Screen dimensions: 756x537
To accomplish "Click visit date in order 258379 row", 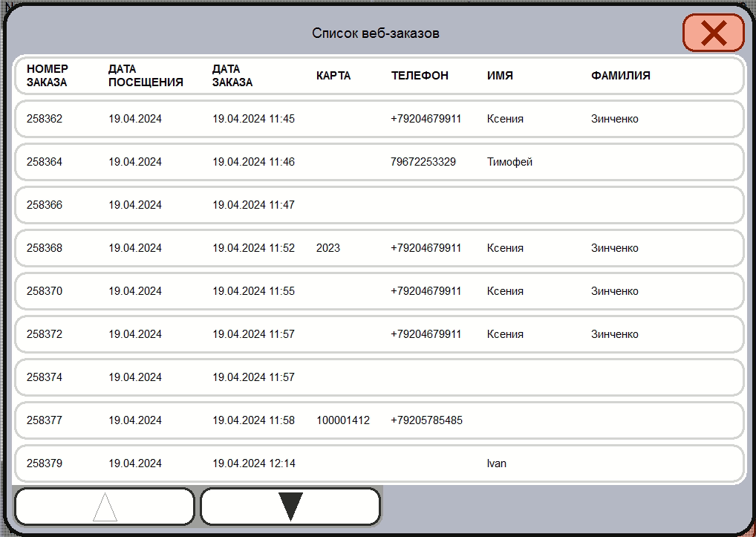I will [x=135, y=463].
